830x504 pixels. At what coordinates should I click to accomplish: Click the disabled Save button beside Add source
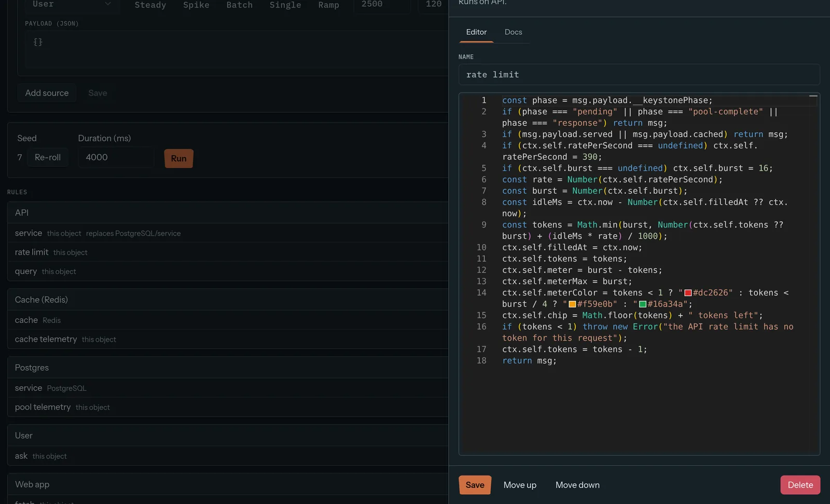(x=98, y=93)
